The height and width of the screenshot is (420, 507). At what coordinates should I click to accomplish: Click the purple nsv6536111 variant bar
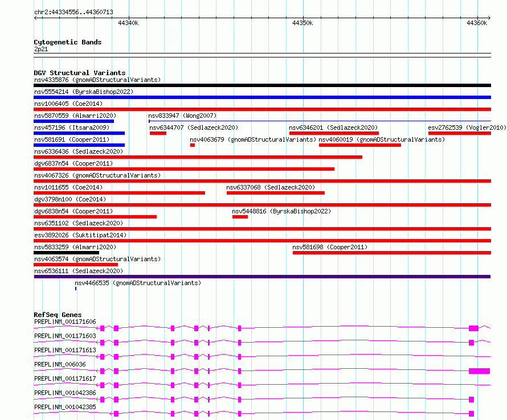click(x=262, y=277)
